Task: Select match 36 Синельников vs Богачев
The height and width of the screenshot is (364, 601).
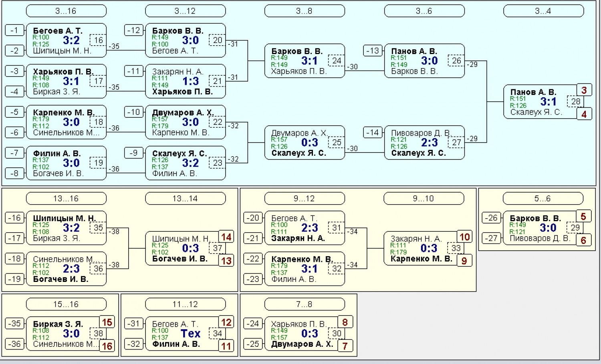Action: point(66,269)
